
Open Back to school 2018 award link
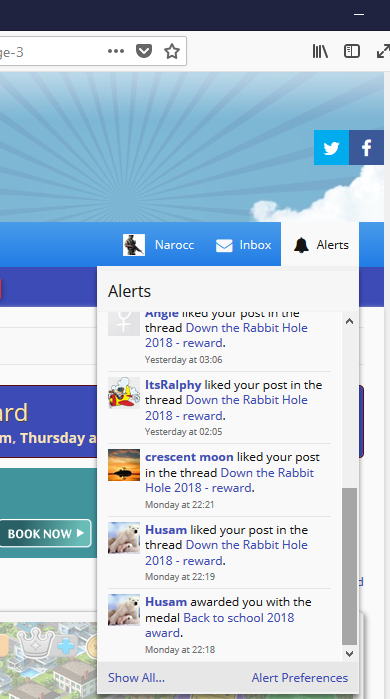[x=219, y=625]
